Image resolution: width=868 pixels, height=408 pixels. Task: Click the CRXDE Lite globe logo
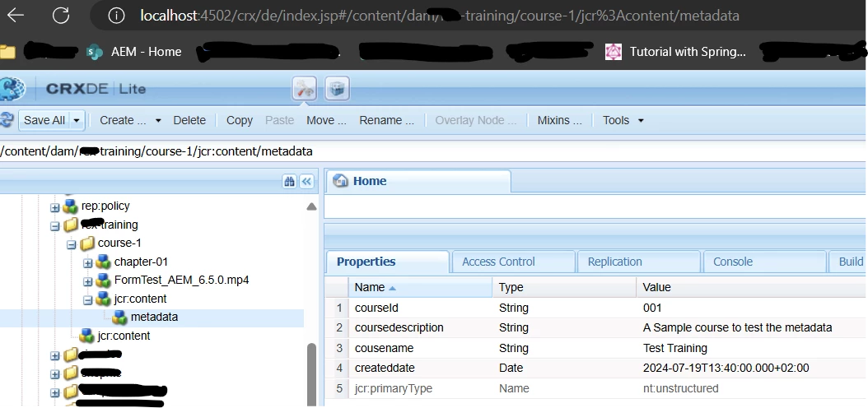12,89
